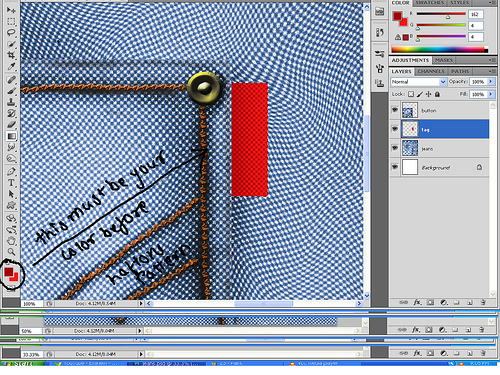Toggle Lock all
This screenshot has width=500, height=375.
pos(437,94)
